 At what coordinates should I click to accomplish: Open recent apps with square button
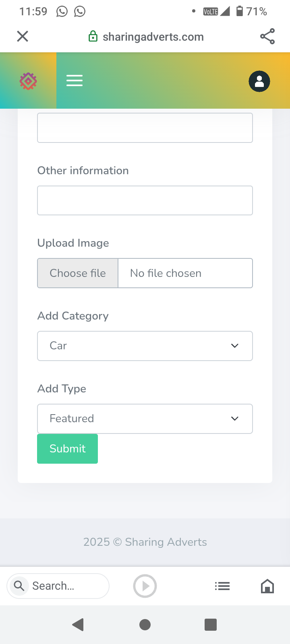(211, 625)
